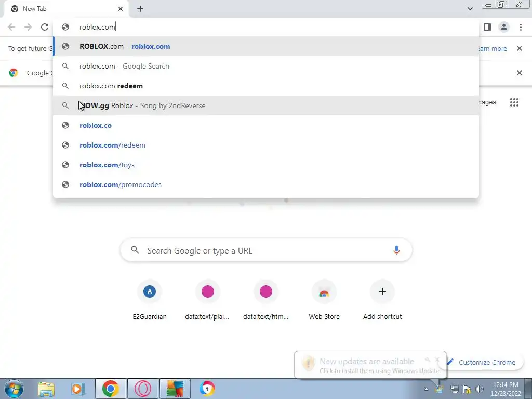Open Opera browser from the taskbar
Screen dimensions: 532x399
(143, 389)
